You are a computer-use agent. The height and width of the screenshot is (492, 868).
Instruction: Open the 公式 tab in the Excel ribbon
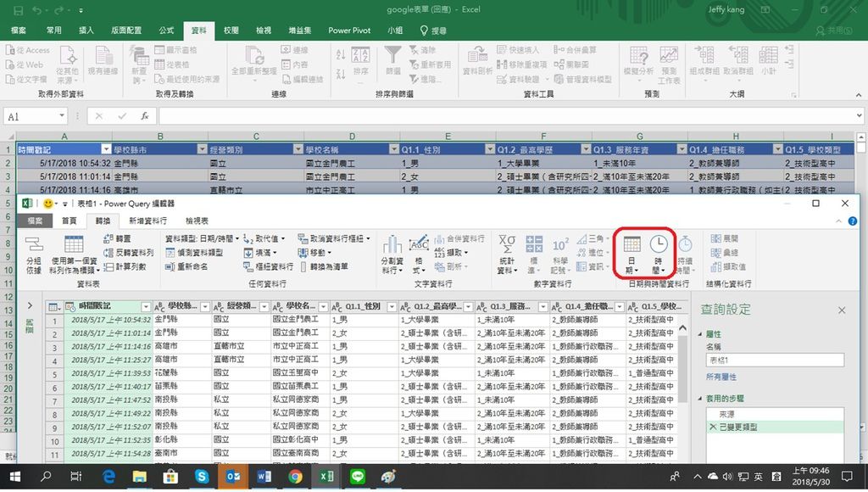pos(166,31)
